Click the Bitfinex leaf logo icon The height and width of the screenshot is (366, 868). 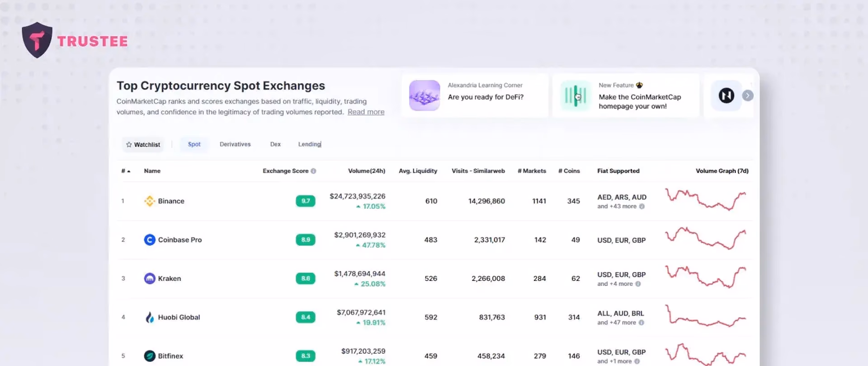pyautogui.click(x=150, y=356)
